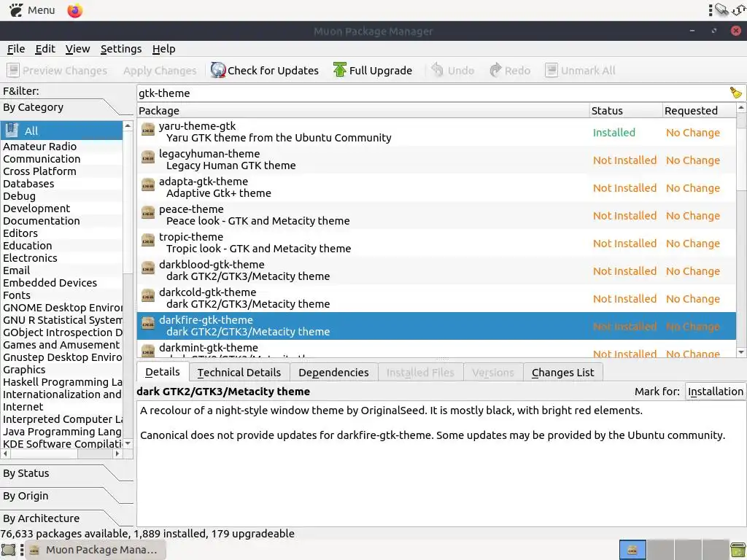Viewport: 747px width, 560px height.
Task: Select the darkmint-gtk-theme package row
Action: (436, 349)
